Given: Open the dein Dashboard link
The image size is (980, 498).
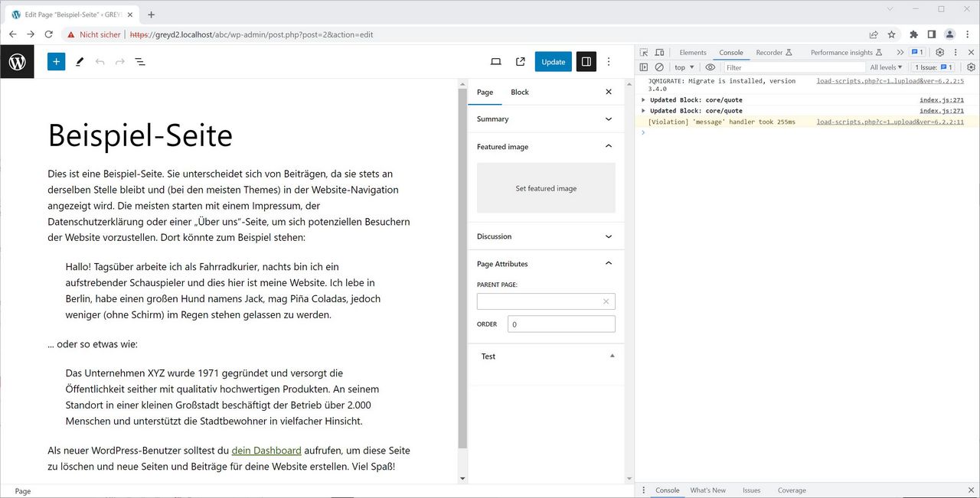Looking at the screenshot, I should 266,450.
